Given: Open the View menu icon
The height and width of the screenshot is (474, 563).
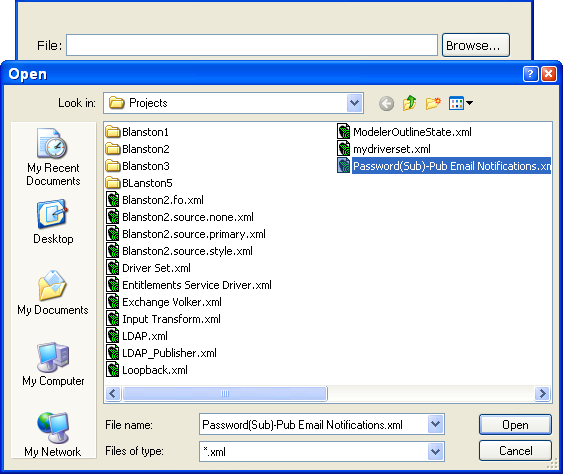Looking at the screenshot, I should 461,103.
